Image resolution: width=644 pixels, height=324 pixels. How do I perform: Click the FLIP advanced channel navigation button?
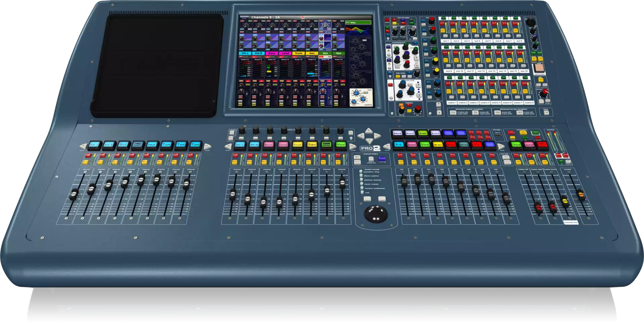[453, 113]
